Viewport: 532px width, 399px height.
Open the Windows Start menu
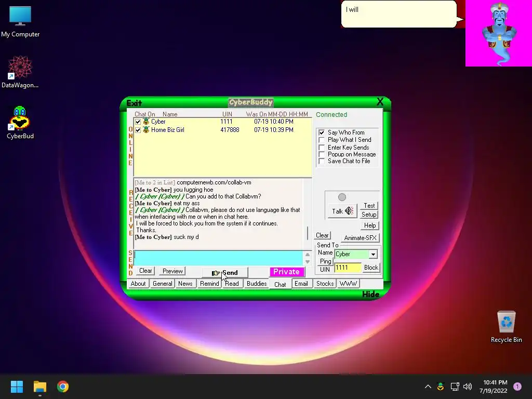(17, 387)
